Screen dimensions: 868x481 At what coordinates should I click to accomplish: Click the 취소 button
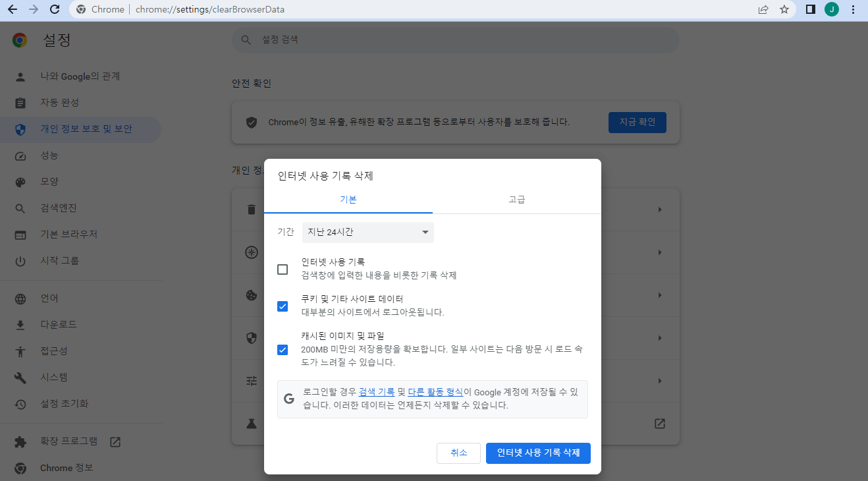tap(458, 453)
